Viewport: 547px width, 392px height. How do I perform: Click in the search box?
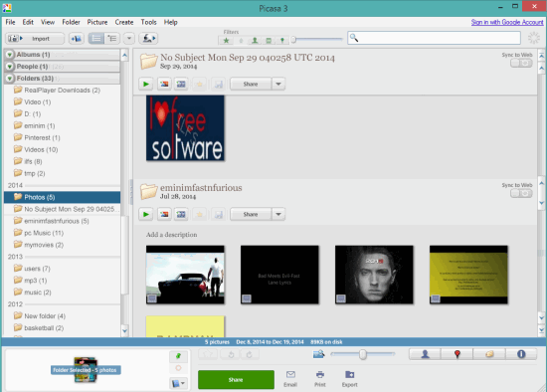434,38
